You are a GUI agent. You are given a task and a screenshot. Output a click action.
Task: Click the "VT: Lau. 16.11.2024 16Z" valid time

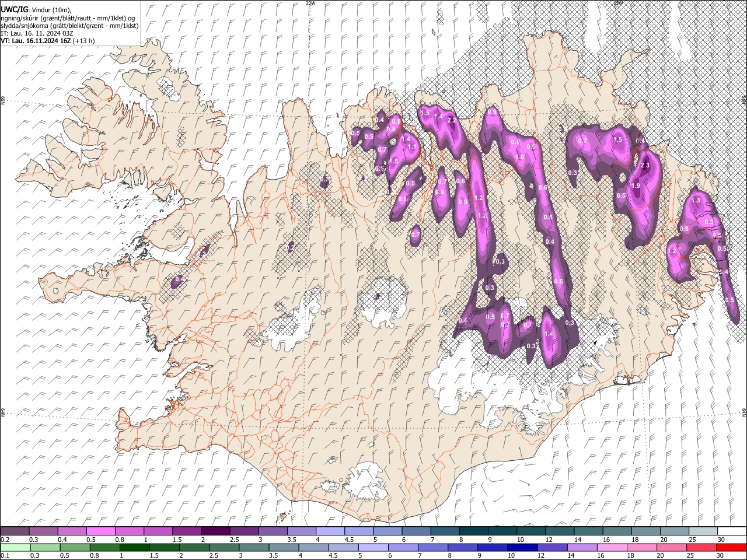[36, 41]
